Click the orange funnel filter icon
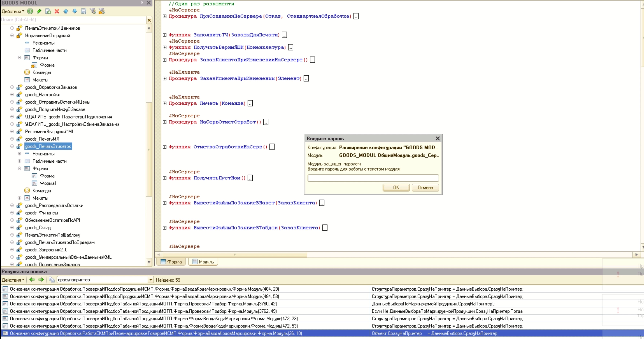The width and height of the screenshot is (644, 339). tap(101, 11)
